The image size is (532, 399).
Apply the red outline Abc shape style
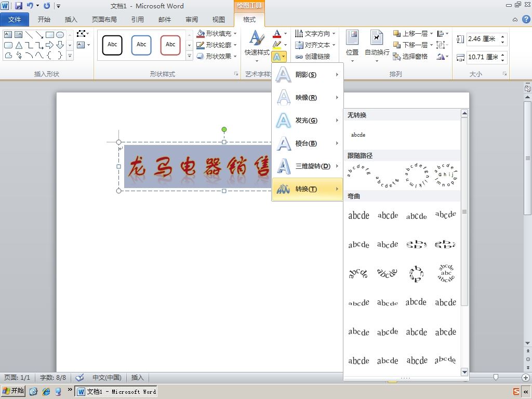coord(170,45)
